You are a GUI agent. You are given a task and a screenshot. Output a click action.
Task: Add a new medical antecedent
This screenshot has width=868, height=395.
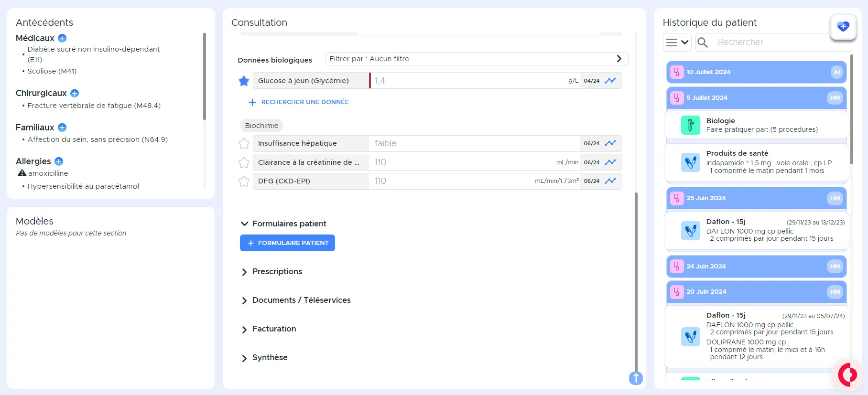pos(62,38)
